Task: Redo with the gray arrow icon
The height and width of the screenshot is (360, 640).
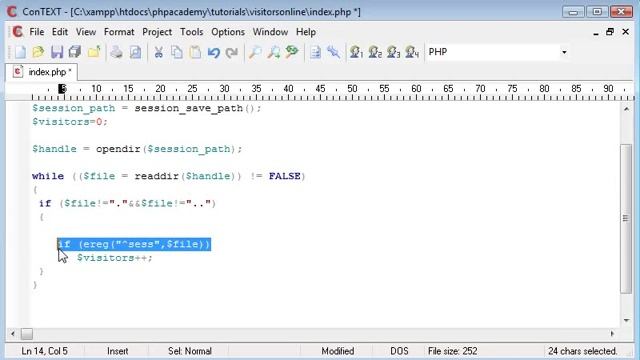Action: point(232,52)
